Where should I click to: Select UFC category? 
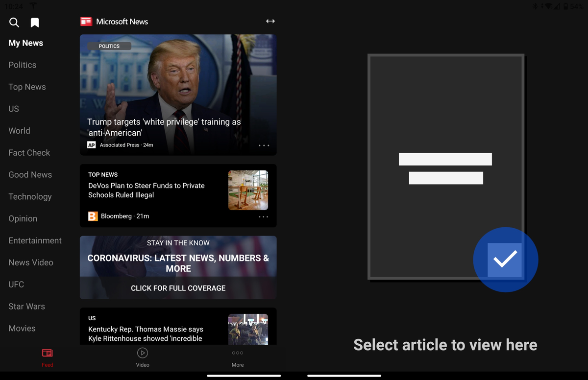(x=16, y=285)
